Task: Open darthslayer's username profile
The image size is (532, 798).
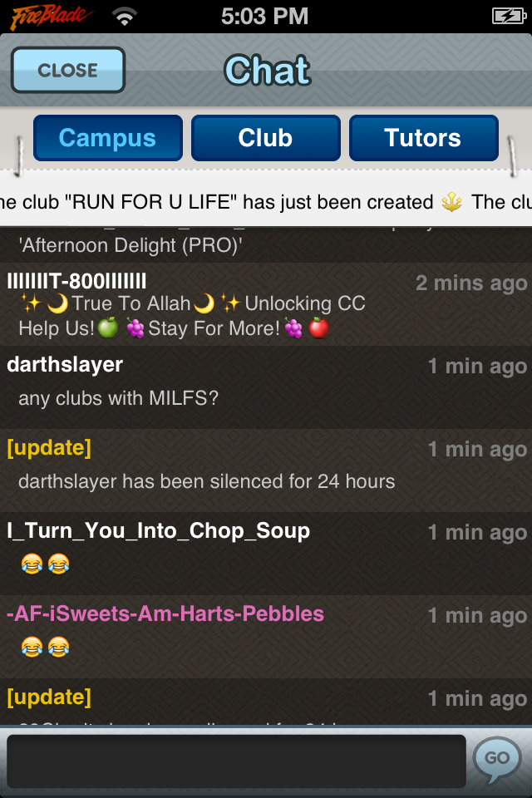Action: coord(65,365)
